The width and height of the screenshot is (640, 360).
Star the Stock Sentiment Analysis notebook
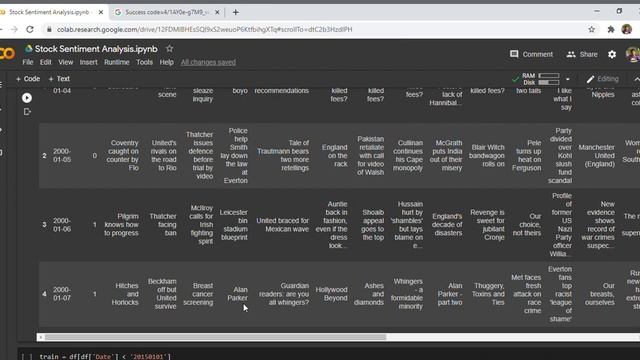[x=169, y=49]
